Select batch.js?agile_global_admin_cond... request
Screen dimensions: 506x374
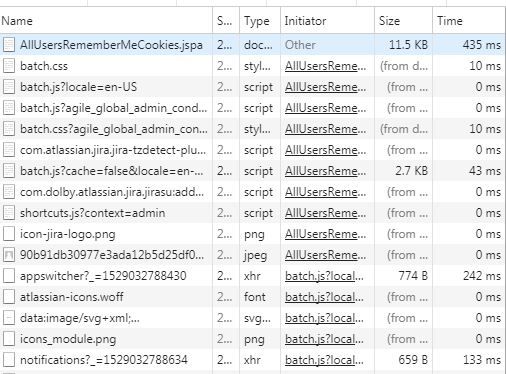point(253,108)
